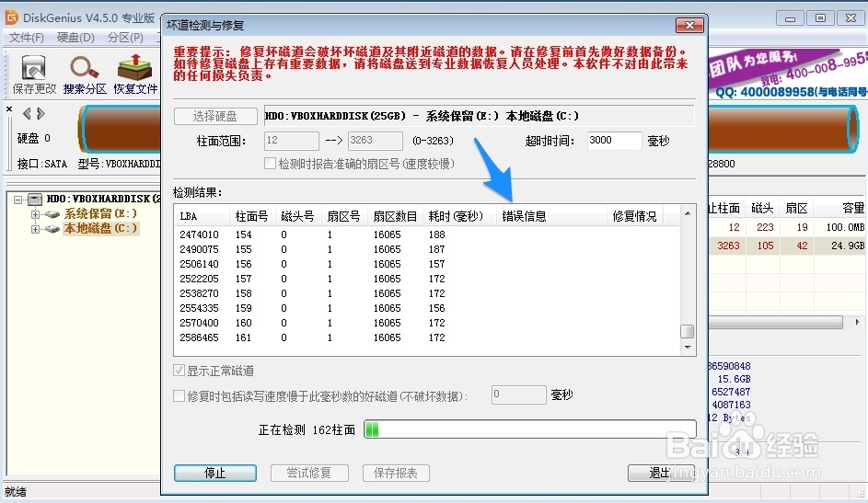
Task: Close the 坏道检测与修复 dialog
Action: pos(689,25)
